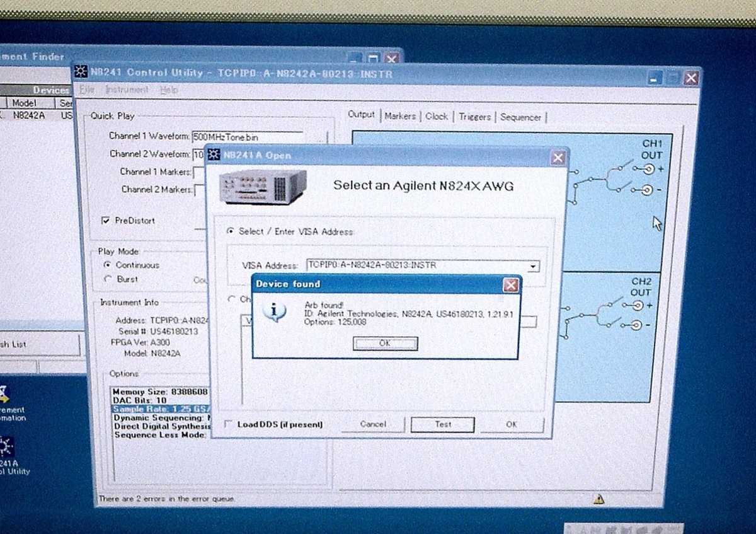The image size is (756, 534).
Task: Close the Device found dialog
Action: click(510, 285)
